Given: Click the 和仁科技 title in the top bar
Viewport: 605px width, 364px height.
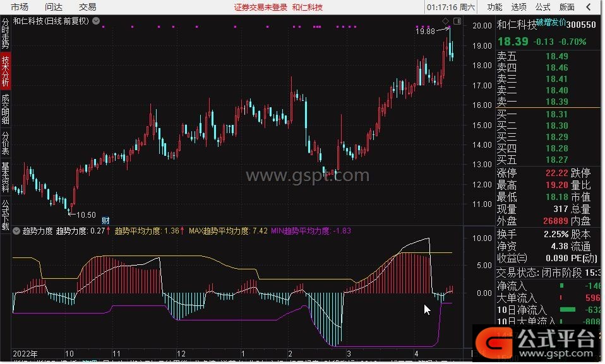Looking at the screenshot, I should point(307,8).
